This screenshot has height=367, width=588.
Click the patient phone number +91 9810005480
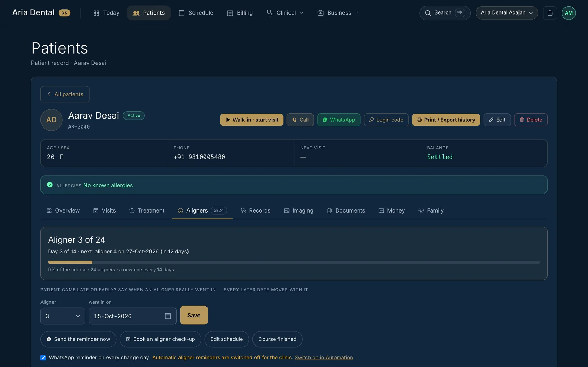pos(199,157)
